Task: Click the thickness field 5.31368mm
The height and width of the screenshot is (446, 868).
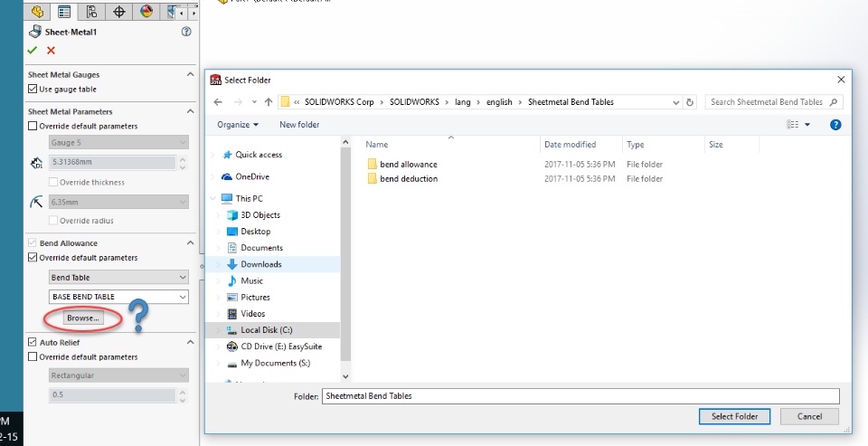Action: point(112,162)
